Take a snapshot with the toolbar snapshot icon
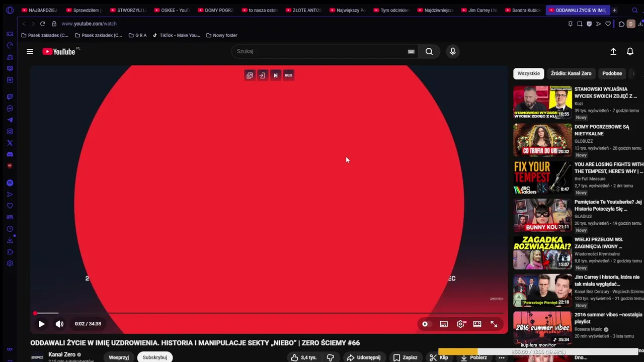This screenshot has height=362, width=644. (580, 24)
